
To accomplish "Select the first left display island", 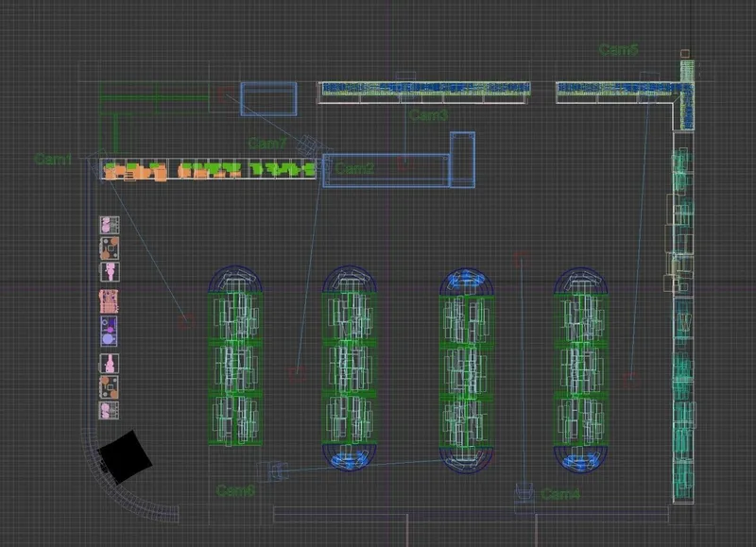I will (235, 355).
